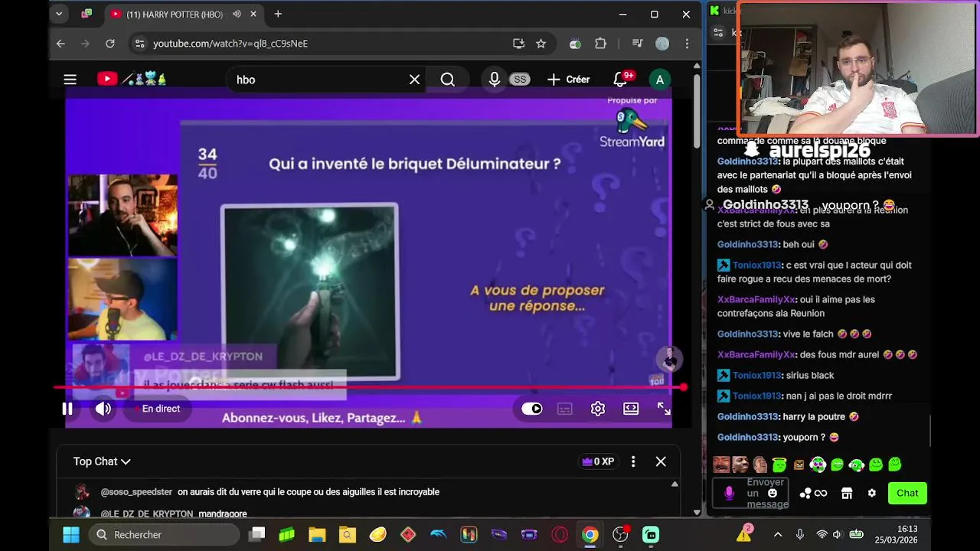Image resolution: width=980 pixels, height=551 pixels.
Task: Send message with green Chat button
Action: tap(907, 493)
